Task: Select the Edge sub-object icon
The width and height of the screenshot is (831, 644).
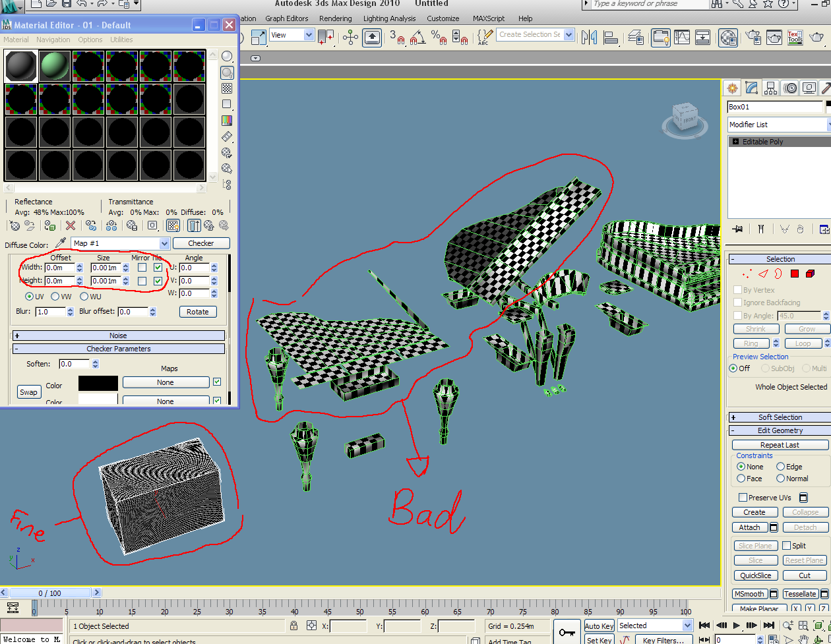Action: (763, 274)
